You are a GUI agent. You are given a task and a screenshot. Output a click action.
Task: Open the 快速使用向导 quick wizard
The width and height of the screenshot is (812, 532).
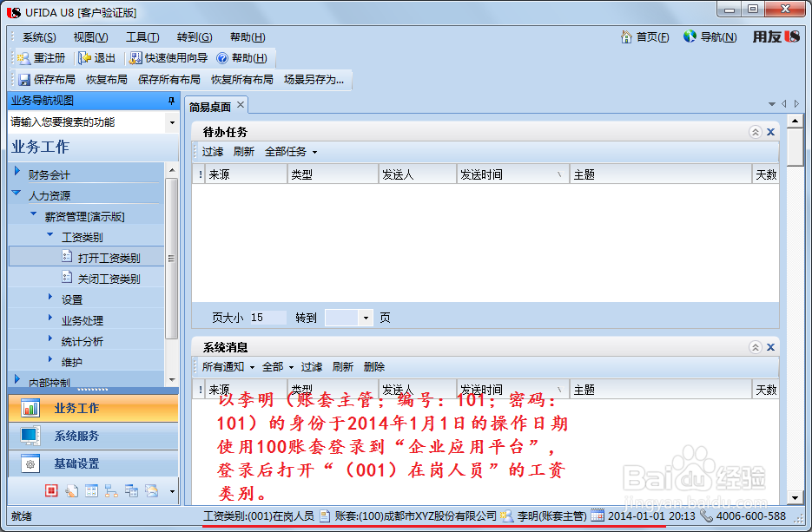pos(168,58)
